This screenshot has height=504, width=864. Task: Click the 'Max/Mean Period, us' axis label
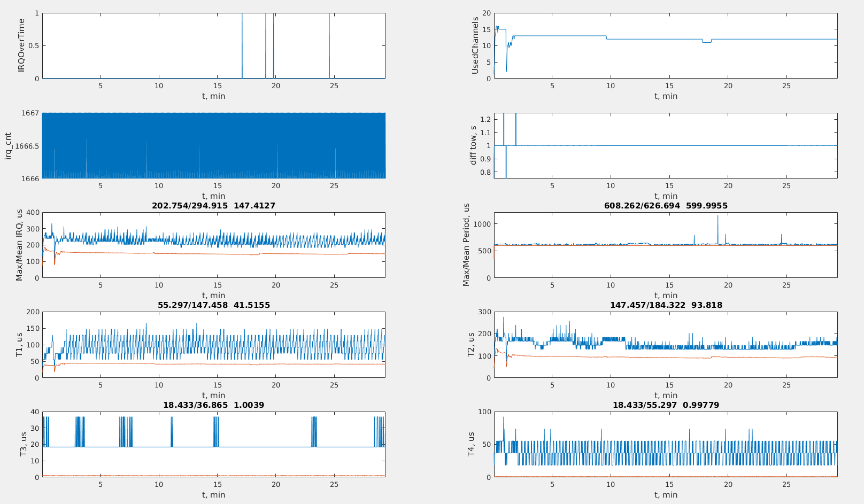[x=466, y=245]
